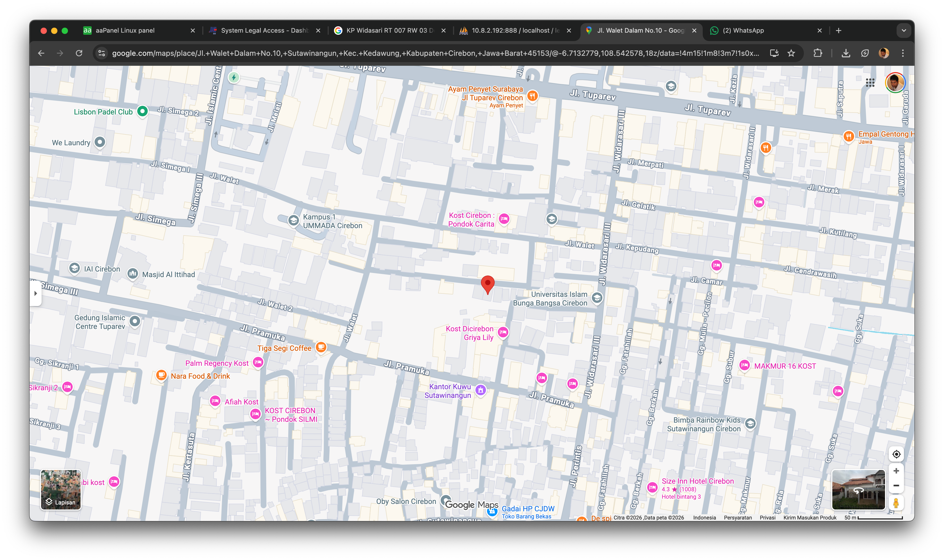Click Kirim Masukan Produk link
The height and width of the screenshot is (560, 944).
point(810,517)
